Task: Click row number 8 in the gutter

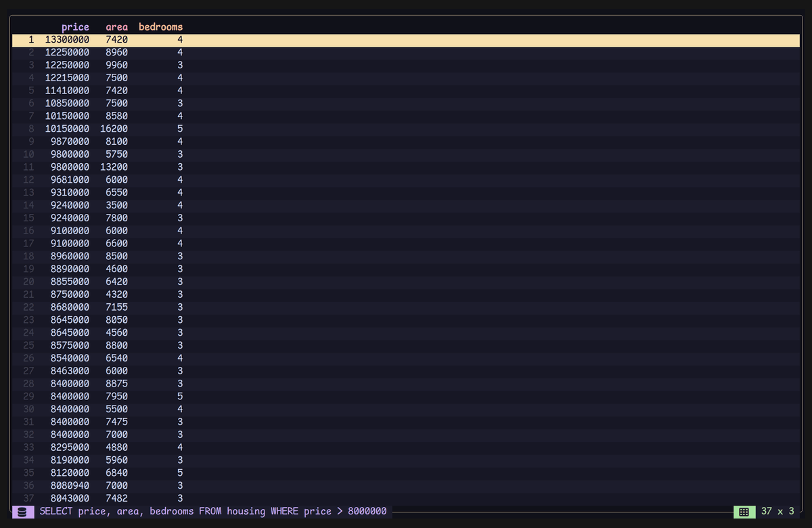Action: point(31,129)
